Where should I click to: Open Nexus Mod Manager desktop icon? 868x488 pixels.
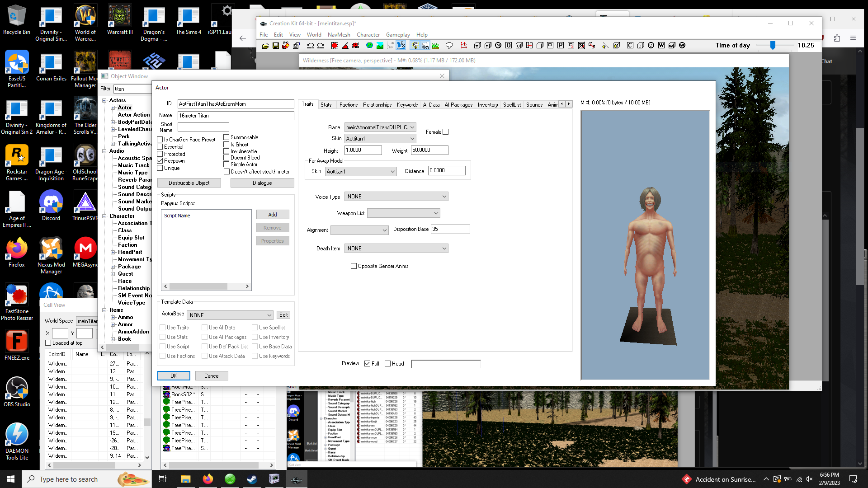click(x=51, y=255)
